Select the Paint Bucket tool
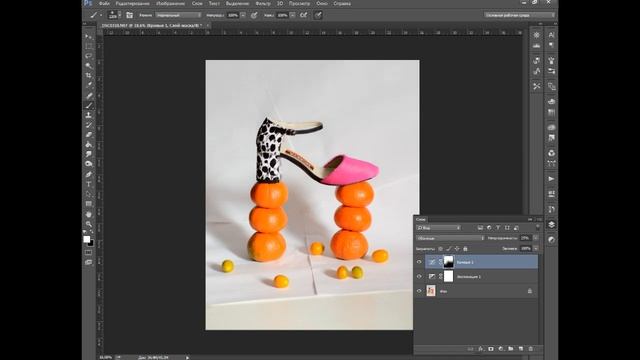640x360 pixels. click(88, 145)
